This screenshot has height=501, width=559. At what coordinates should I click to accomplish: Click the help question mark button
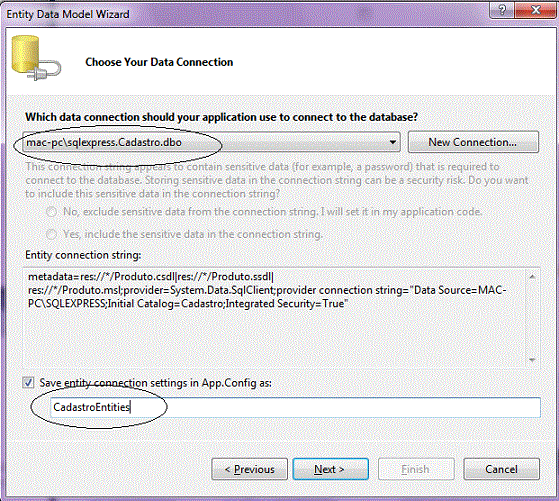(502, 10)
